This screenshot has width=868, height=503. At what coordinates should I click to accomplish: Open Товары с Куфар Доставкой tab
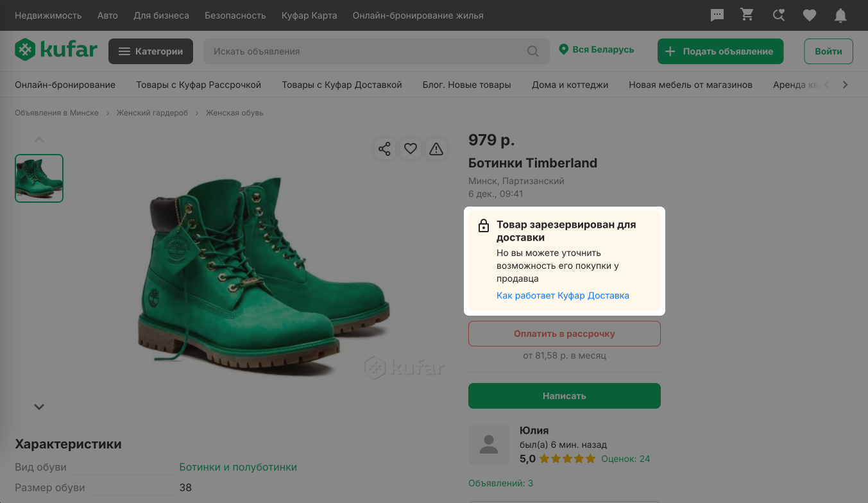342,85
